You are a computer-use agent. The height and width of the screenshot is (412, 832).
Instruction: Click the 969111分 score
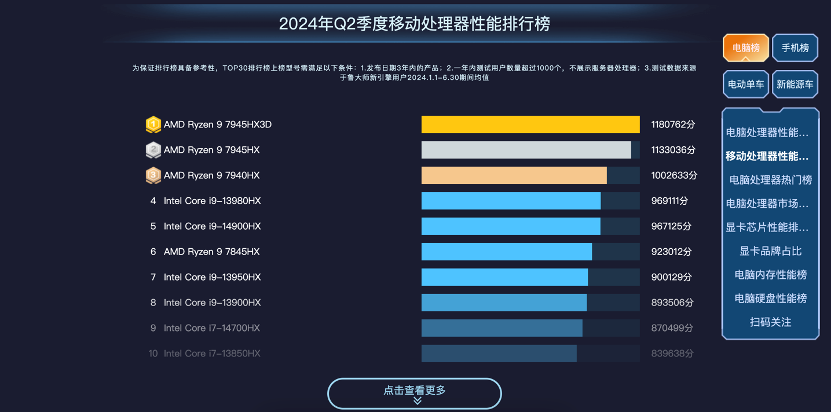(670, 201)
